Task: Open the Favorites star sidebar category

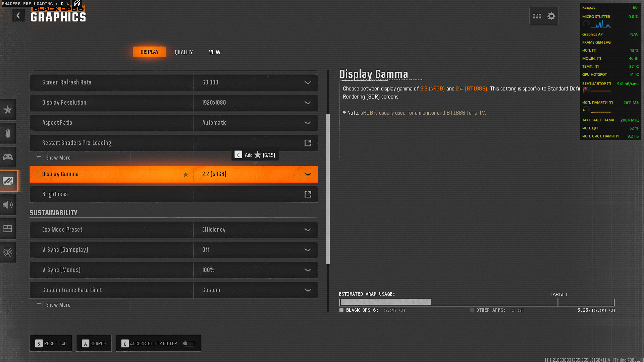Action: 8,110
